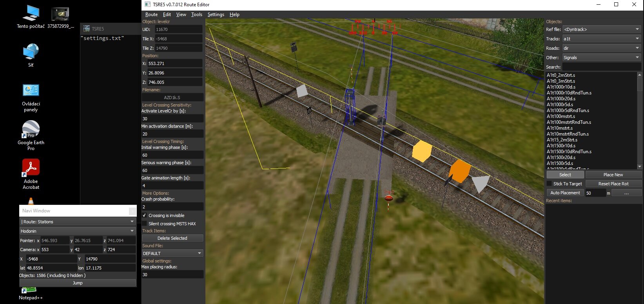Open the Tools menu
The image size is (644, 304).
[197, 14]
